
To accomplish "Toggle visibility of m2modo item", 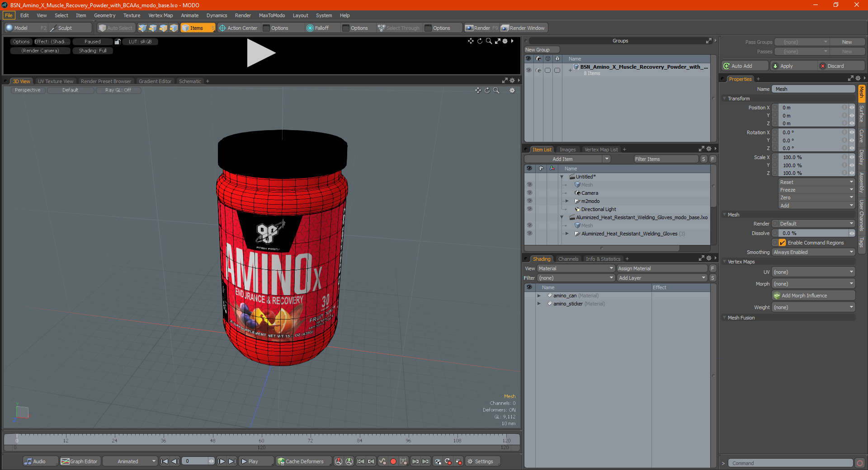I will pos(529,201).
